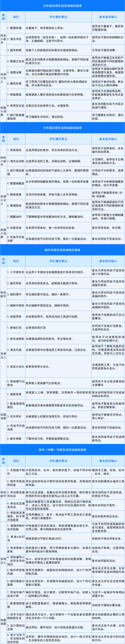Select the item 2. 配备家庭急救包

(x=16, y=405)
